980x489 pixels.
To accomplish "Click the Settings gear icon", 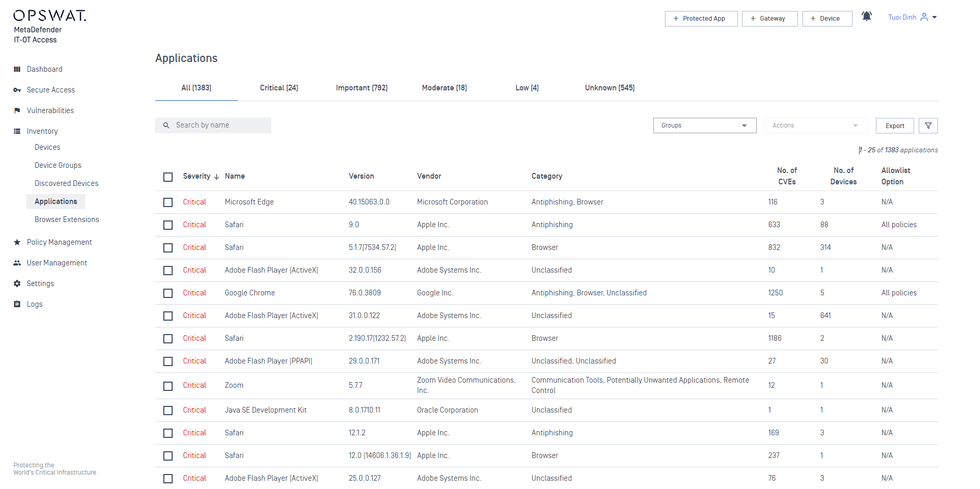I will 17,283.
